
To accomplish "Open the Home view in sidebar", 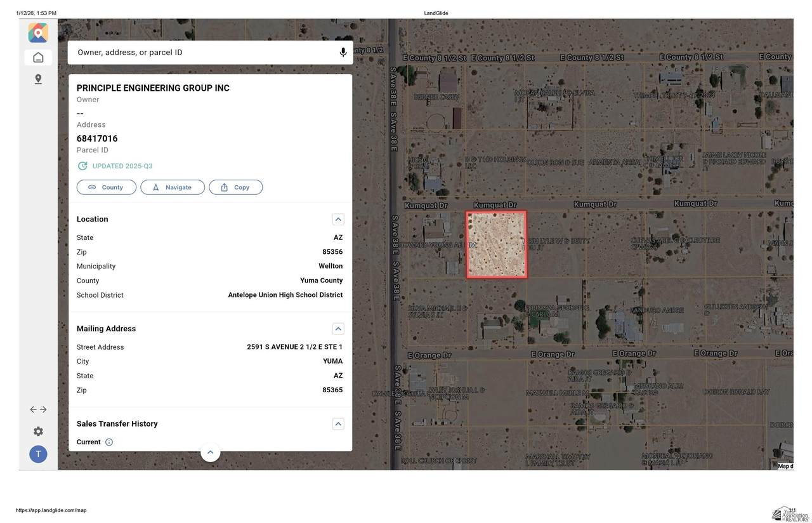I will (38, 58).
